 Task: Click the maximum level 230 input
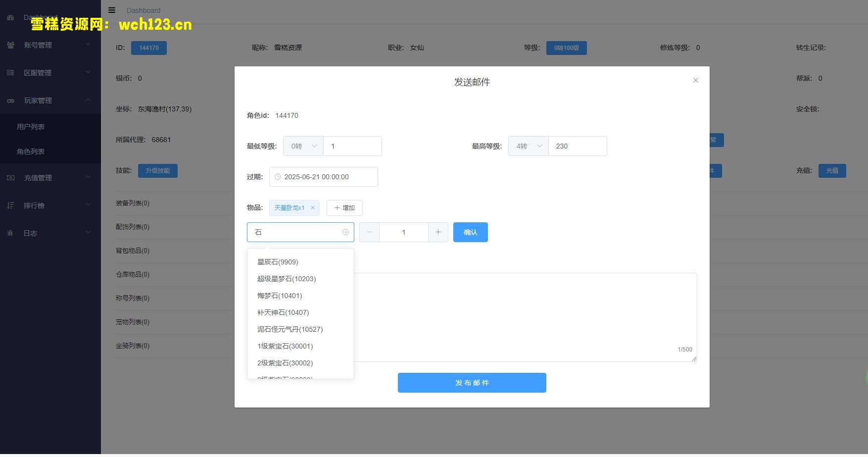(x=578, y=146)
